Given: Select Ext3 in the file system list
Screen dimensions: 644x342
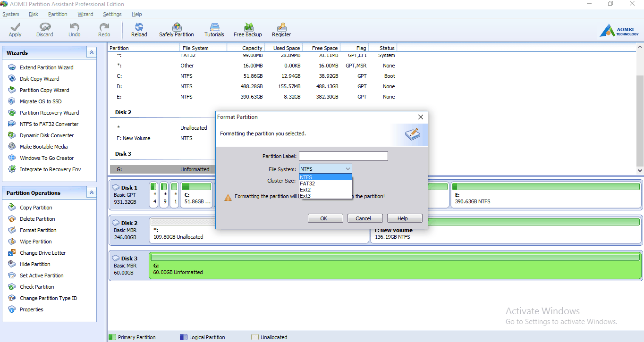Looking at the screenshot, I should (325, 196).
